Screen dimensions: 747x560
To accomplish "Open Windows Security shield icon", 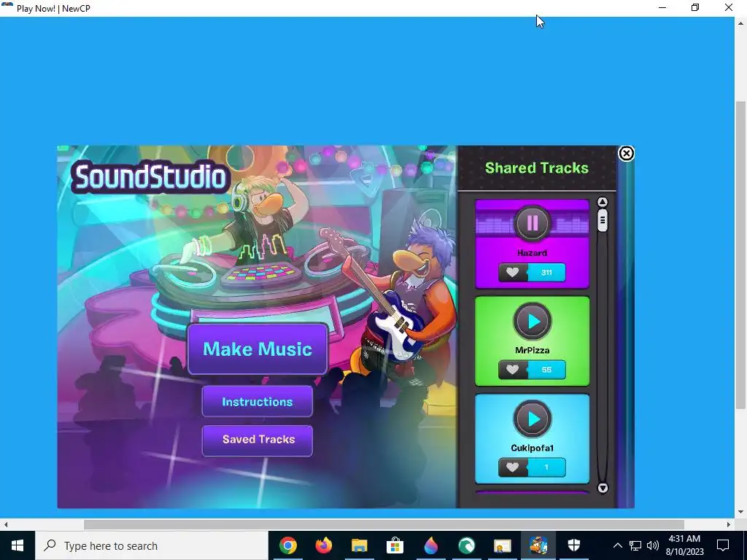I will [573, 545].
